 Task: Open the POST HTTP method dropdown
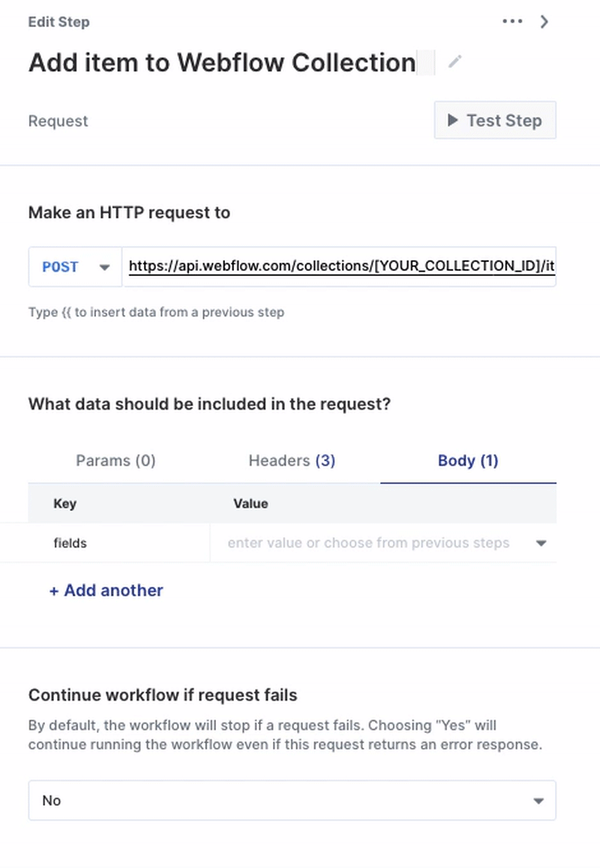pos(75,267)
